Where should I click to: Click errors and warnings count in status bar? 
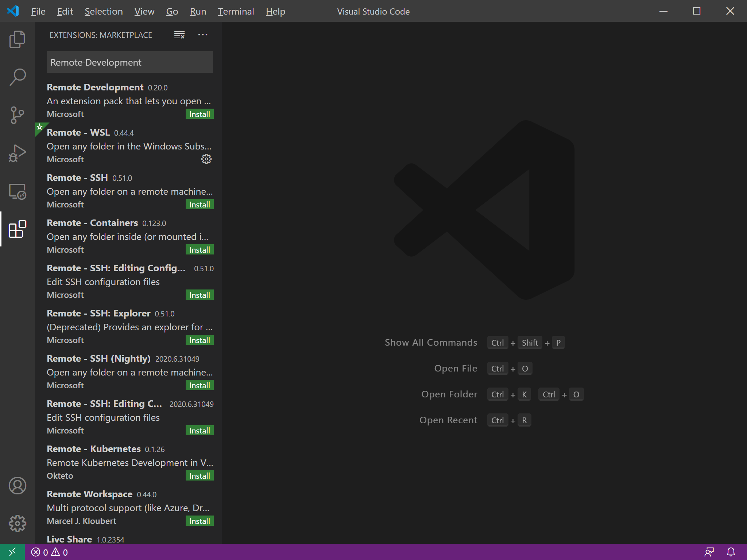[50, 552]
